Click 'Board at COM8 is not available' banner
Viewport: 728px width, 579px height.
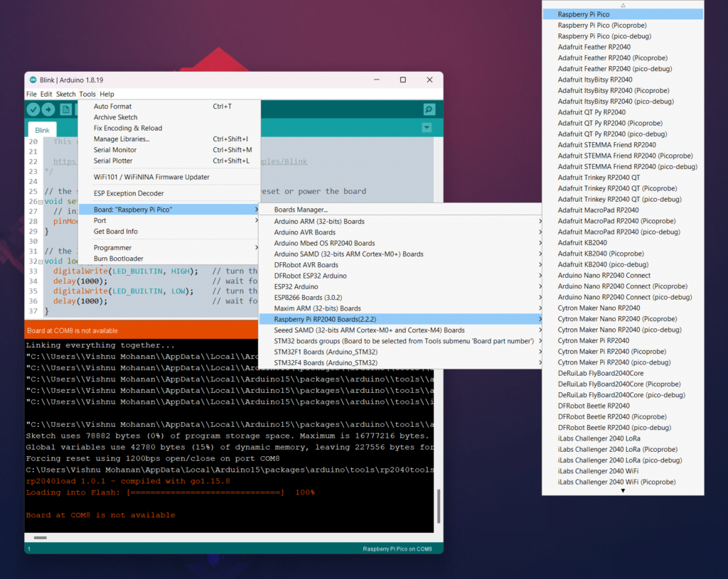[x=141, y=330]
